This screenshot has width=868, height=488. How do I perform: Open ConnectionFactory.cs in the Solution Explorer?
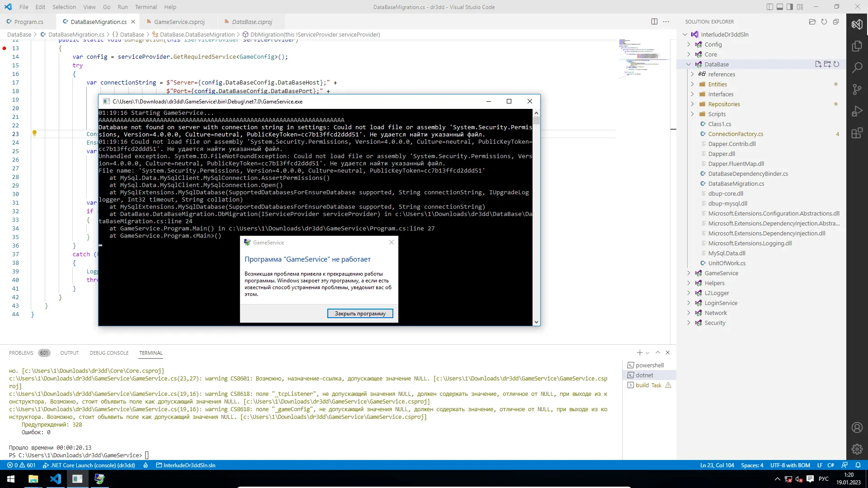tap(736, 134)
